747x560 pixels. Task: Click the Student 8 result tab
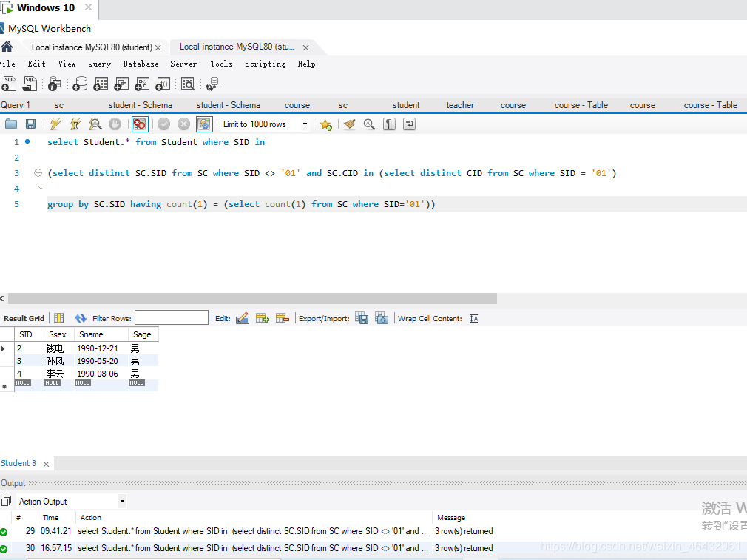(x=18, y=463)
